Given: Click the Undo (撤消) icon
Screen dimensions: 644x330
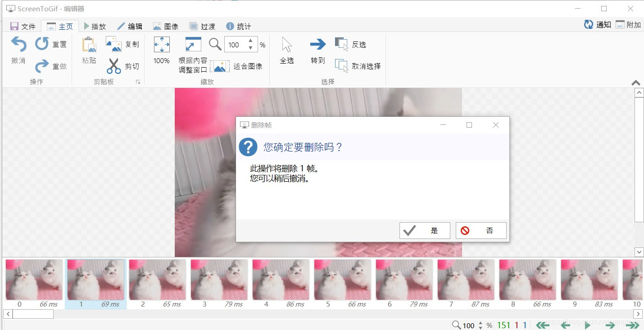Looking at the screenshot, I should click(18, 45).
